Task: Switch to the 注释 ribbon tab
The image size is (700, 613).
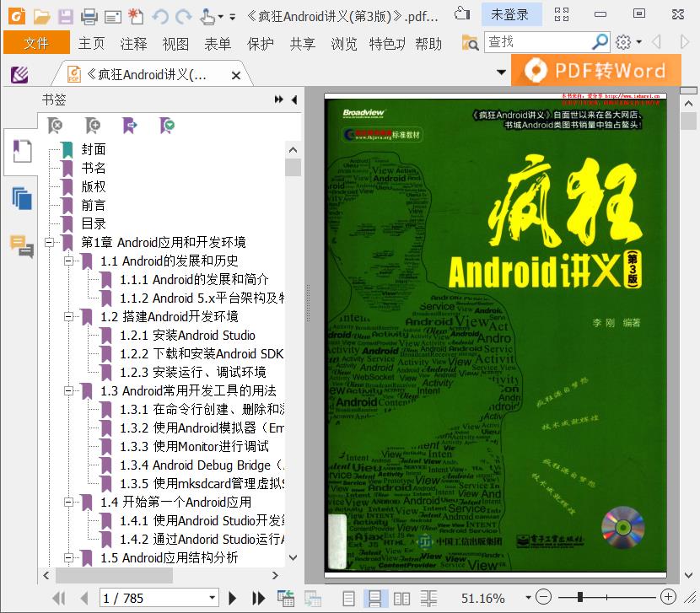Action: [x=133, y=44]
